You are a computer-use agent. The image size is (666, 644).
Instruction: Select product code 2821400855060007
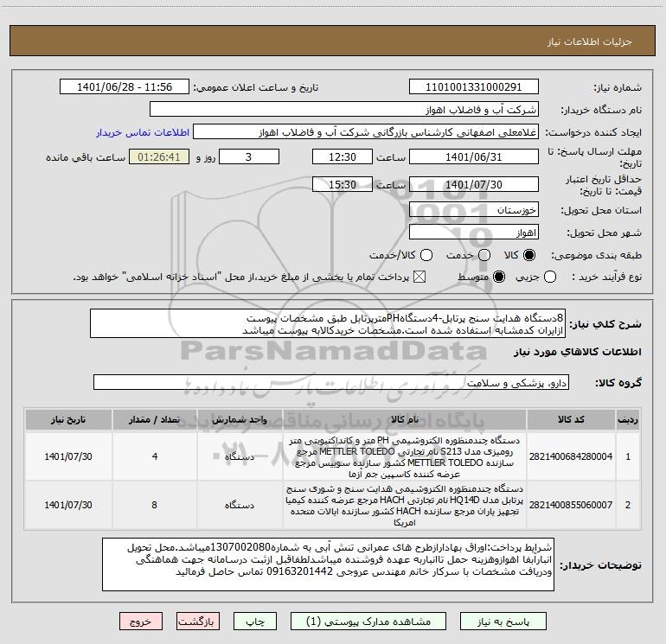[x=571, y=505]
